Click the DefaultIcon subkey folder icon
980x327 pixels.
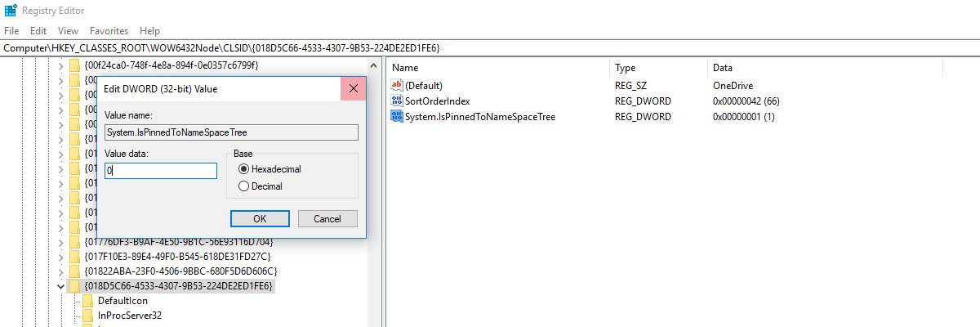(89, 301)
